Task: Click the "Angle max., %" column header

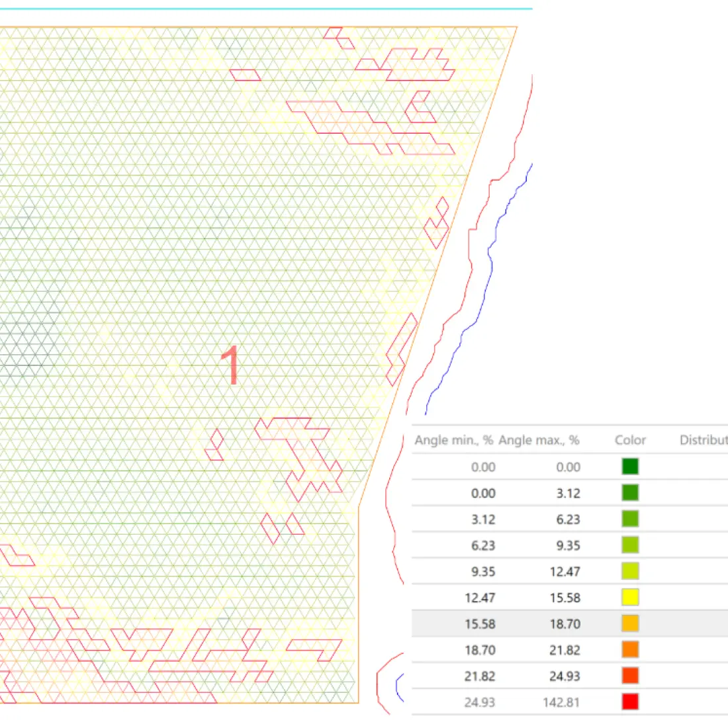Action: tap(539, 440)
